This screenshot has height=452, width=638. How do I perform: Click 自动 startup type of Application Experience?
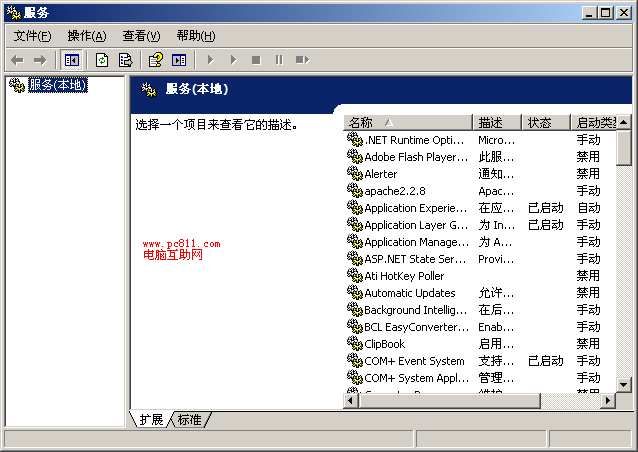[589, 208]
